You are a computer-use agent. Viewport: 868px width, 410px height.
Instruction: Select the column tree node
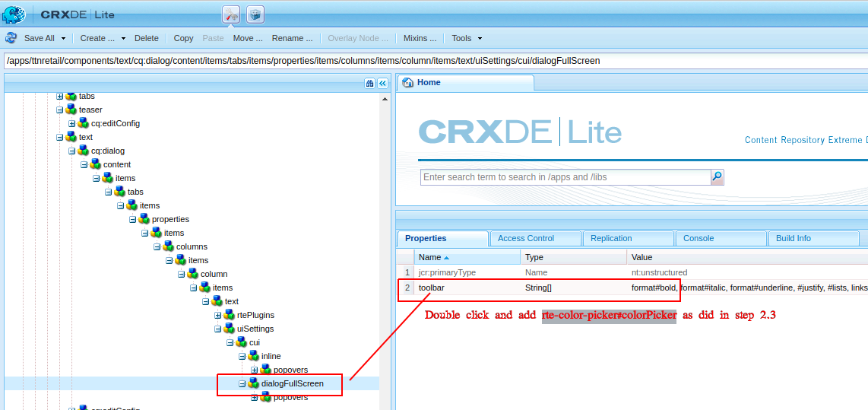pos(214,274)
